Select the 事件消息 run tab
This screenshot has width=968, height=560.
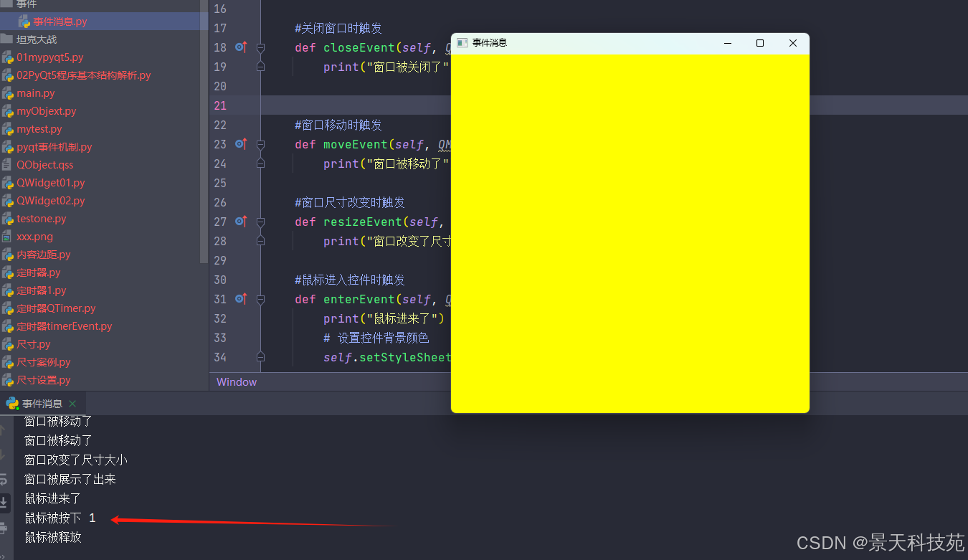tap(42, 404)
